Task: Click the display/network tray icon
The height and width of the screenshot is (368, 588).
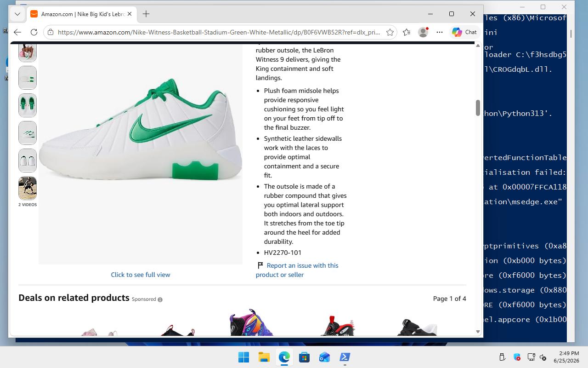Action: [531, 357]
